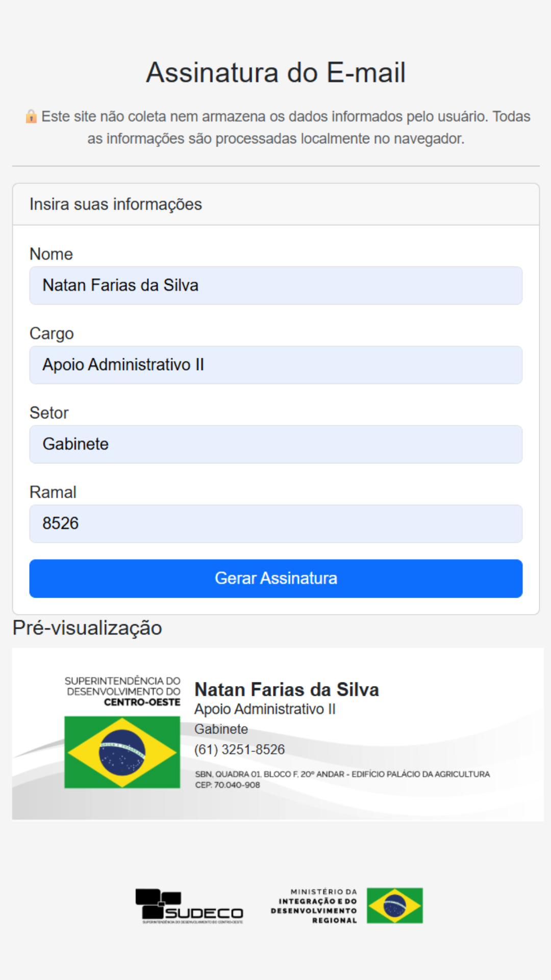The height and width of the screenshot is (980, 551).
Task: Click the phone number (61) 3251-8526 in preview
Action: point(239,749)
